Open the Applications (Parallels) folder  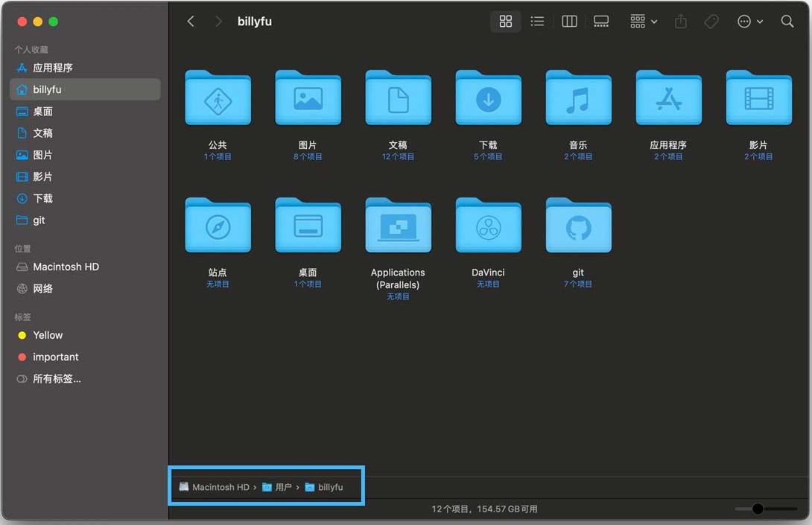coord(398,227)
